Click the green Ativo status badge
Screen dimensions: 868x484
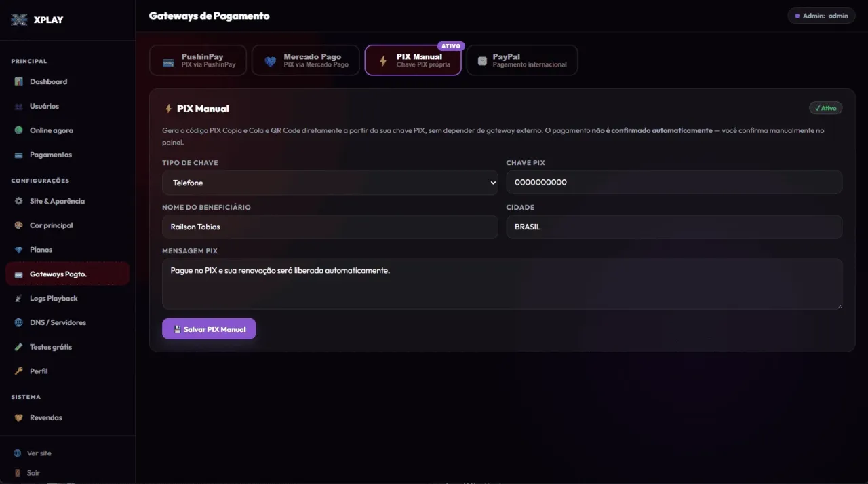coord(825,108)
